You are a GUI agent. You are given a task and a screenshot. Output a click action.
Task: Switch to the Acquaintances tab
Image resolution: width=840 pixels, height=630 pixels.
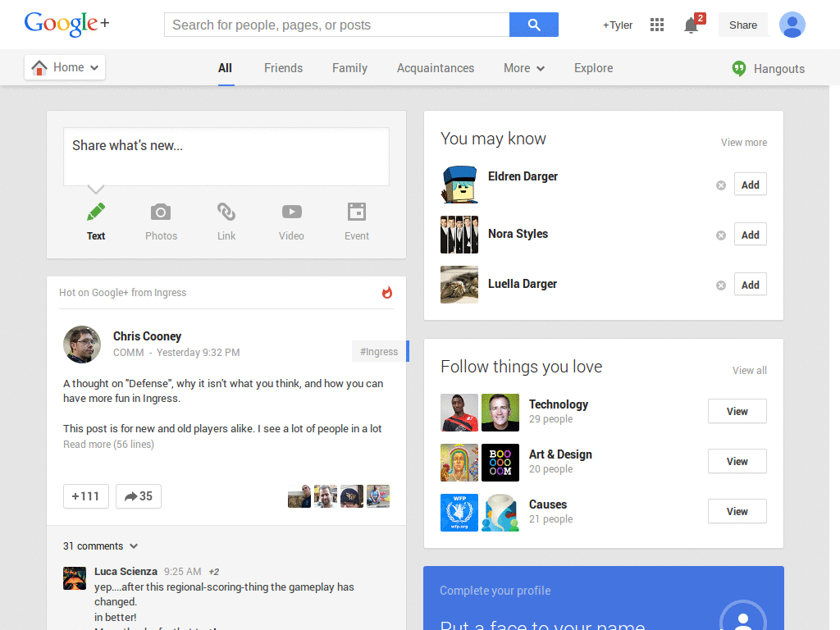[x=436, y=68]
